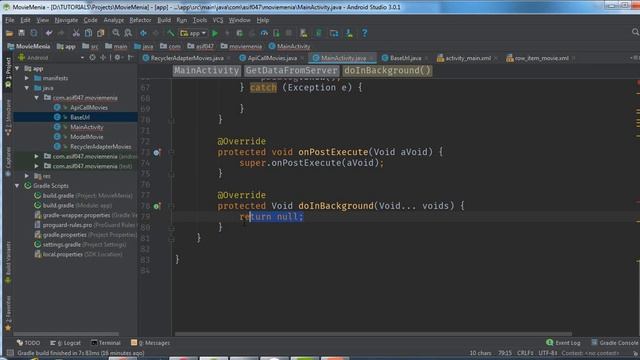This screenshot has height=360, width=640.
Task: Expand the manifests folder
Action: point(27,78)
